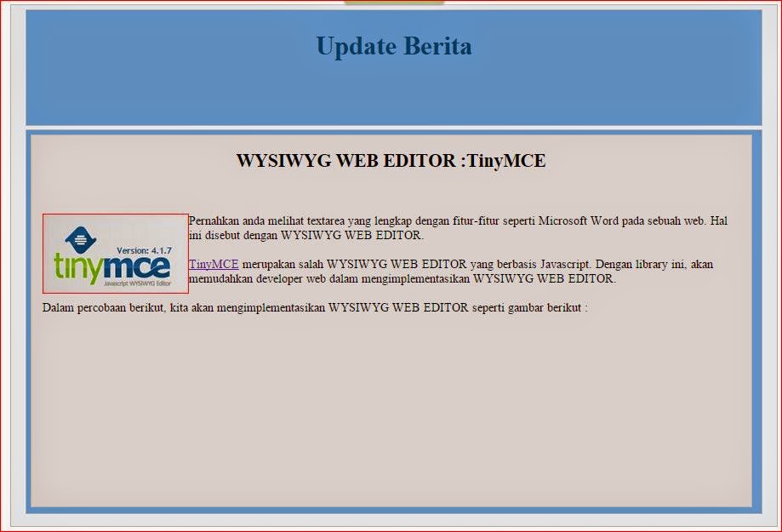This screenshot has width=782, height=532.
Task: Click the "WYSIWYG WEB EDITOR :TinyMCE" article title
Action: (391, 161)
